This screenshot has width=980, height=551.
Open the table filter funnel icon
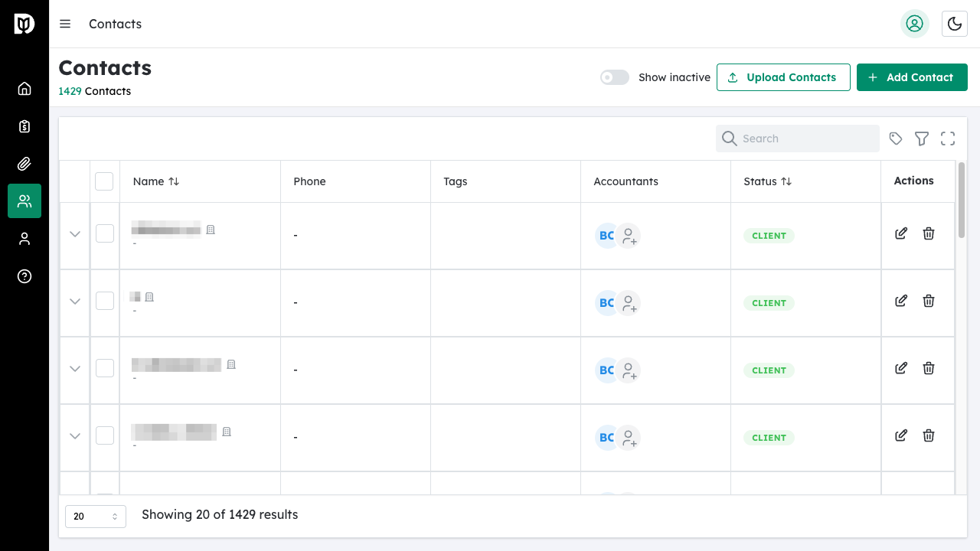point(922,139)
